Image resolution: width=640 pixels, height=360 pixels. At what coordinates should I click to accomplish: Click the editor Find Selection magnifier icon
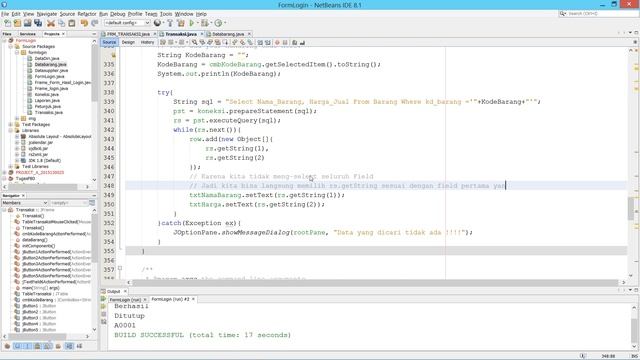pos(194,42)
